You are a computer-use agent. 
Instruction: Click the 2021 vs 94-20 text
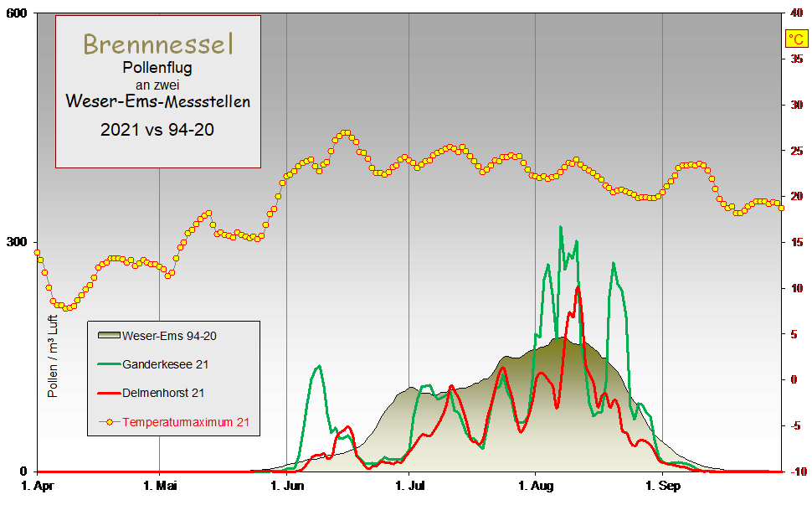(x=158, y=130)
